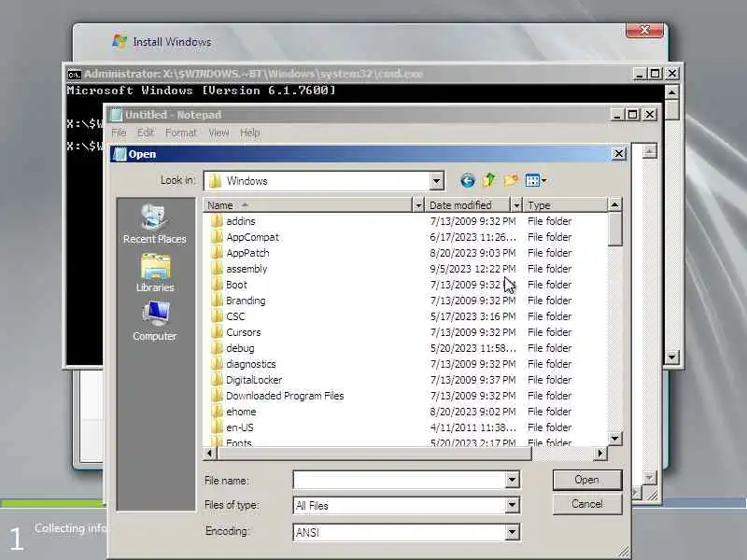
Task: Open the Notepad Format menu
Action: click(x=180, y=133)
